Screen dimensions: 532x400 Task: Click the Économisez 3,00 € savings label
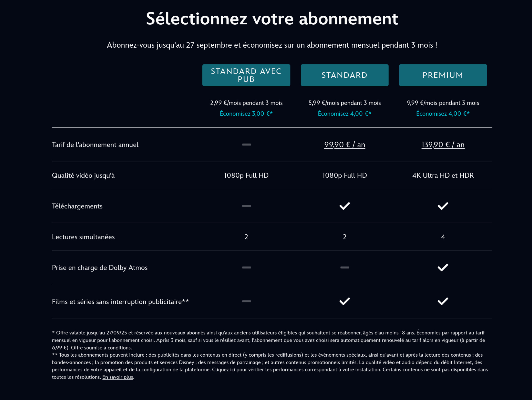pyautogui.click(x=246, y=113)
